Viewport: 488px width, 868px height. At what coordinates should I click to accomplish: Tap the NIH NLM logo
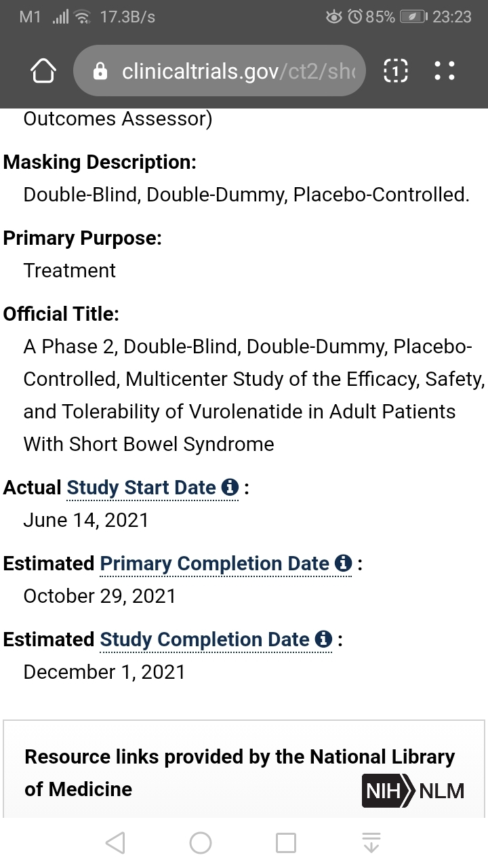[413, 791]
